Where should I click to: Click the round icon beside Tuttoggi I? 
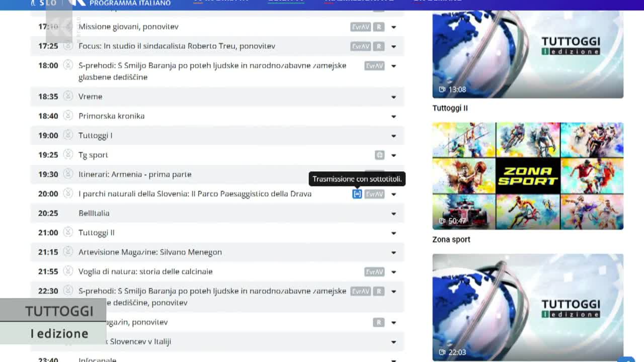68,135
